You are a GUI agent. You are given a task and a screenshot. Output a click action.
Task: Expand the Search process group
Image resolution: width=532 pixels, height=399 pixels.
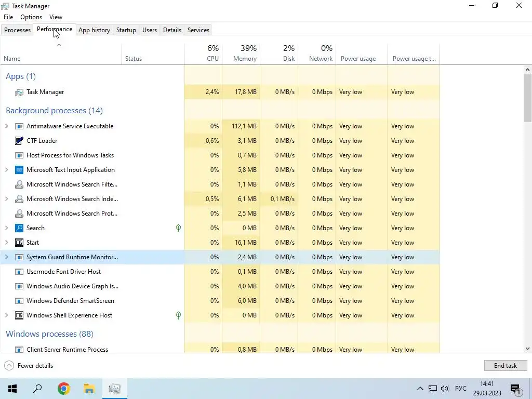(6, 228)
